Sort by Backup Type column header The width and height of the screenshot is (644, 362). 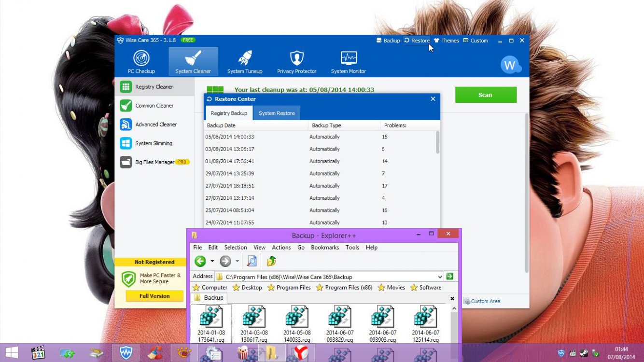point(344,125)
